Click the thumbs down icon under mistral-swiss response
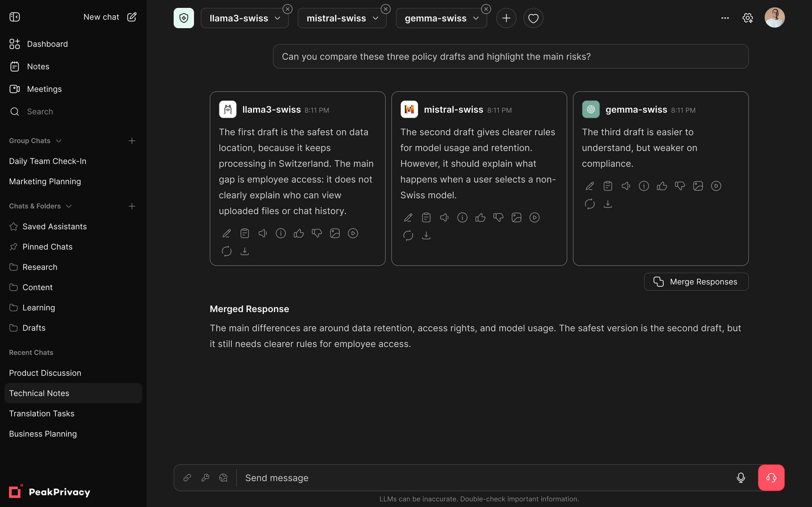Viewport: 812px width, 507px height. (498, 217)
